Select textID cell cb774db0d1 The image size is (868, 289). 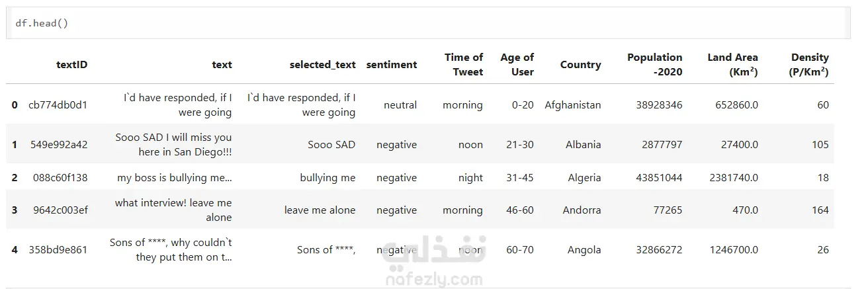58,104
